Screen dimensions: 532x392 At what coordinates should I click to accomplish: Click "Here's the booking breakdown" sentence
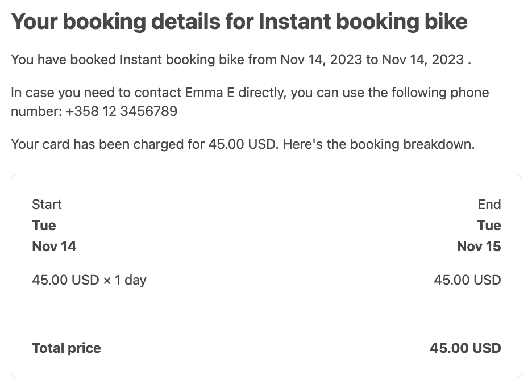(x=378, y=144)
